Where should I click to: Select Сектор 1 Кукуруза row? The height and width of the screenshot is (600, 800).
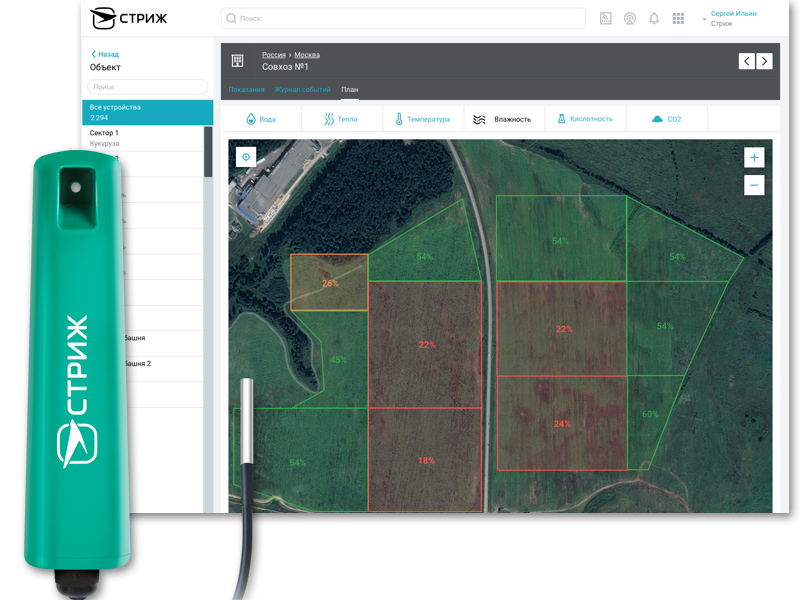pyautogui.click(x=143, y=138)
